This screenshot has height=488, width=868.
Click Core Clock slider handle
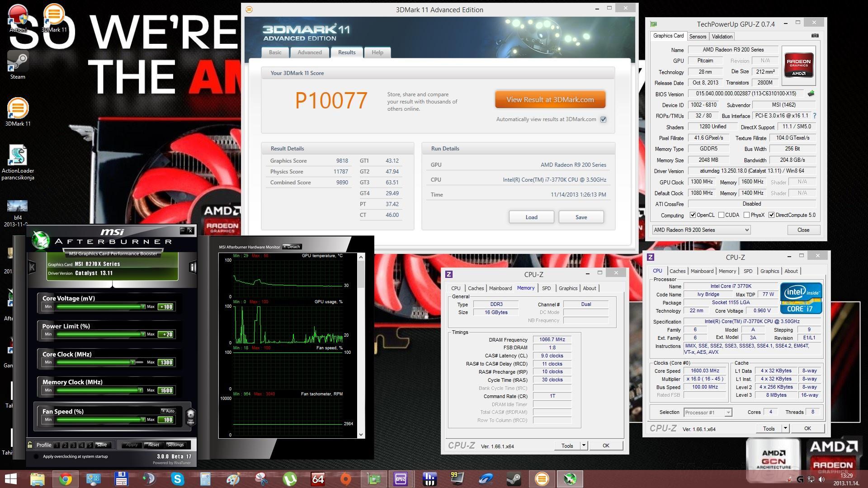[133, 362]
